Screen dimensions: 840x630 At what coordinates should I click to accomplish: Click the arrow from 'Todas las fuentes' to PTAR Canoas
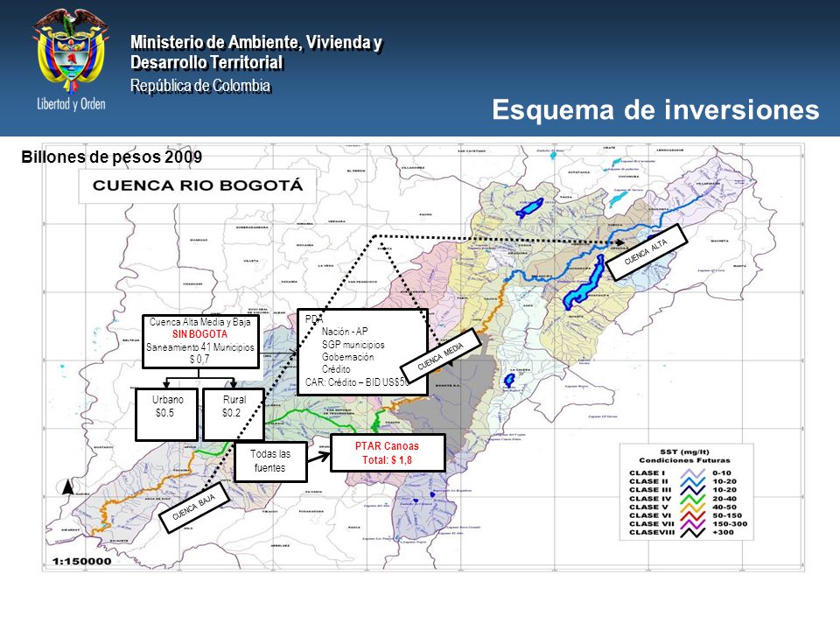(x=318, y=458)
